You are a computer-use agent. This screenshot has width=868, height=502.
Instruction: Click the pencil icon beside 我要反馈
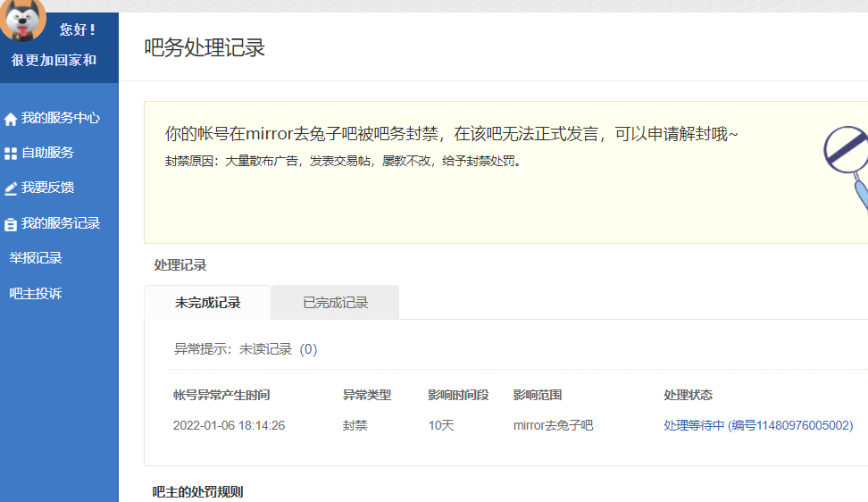(11, 188)
